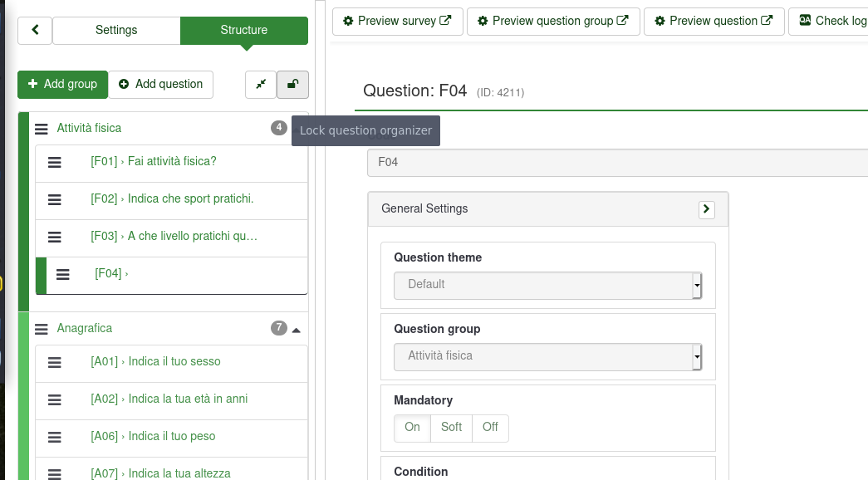Set Mandatory to On
Image resolution: width=868 pixels, height=480 pixels.
click(413, 428)
